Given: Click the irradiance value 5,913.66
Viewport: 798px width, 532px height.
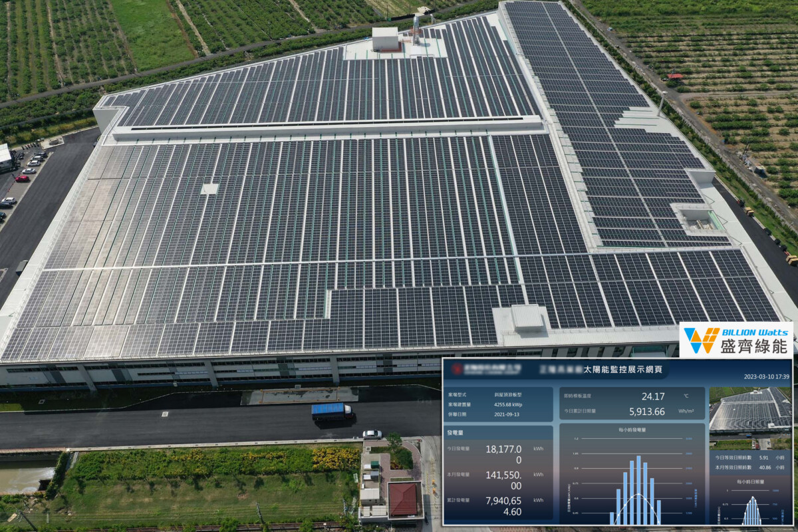Looking at the screenshot, I should pos(646,412).
